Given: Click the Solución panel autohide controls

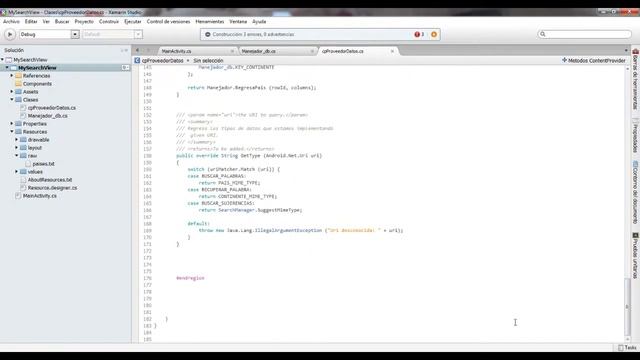Looking at the screenshot, I should 124,50.
